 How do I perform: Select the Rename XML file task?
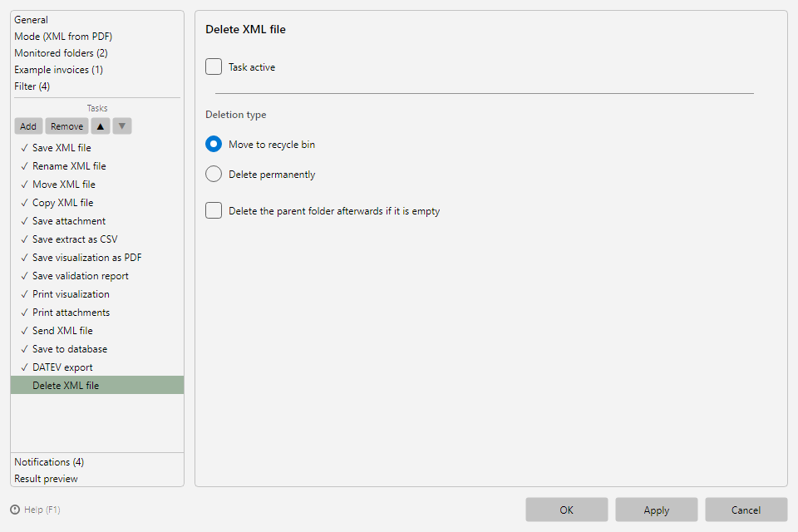point(96,166)
